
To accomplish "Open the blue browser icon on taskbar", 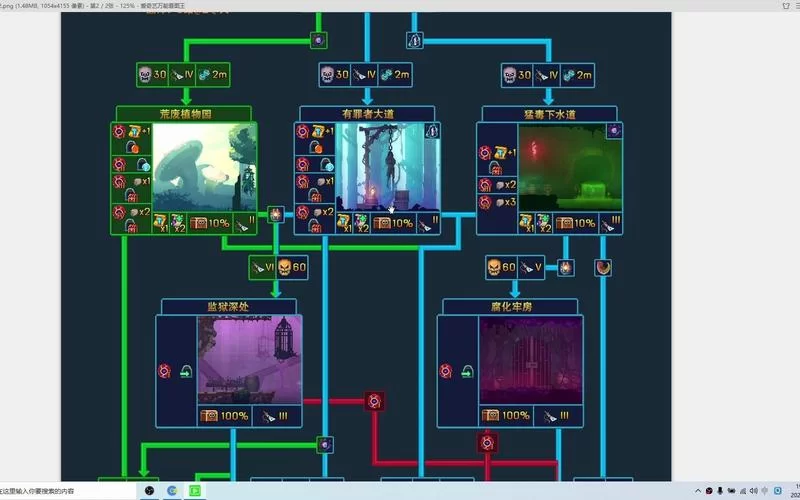I will click(172, 491).
